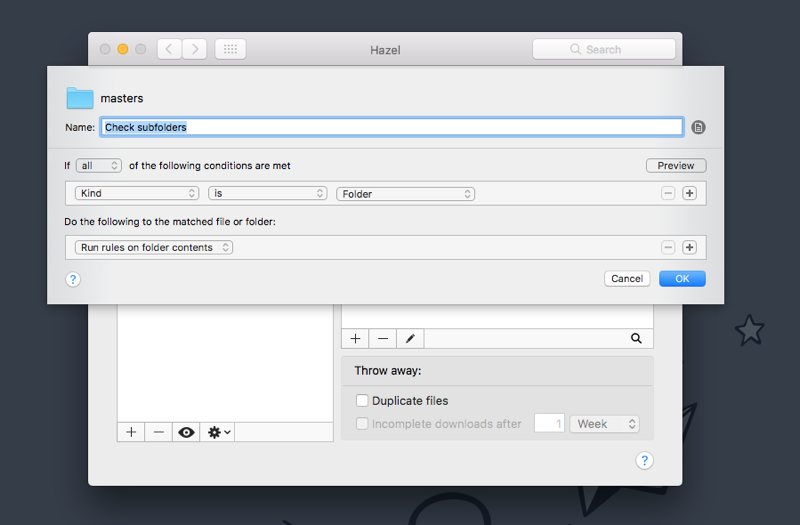Viewport: 800px width, 525px height.
Task: Open the Week period dropdown
Action: tap(605, 423)
